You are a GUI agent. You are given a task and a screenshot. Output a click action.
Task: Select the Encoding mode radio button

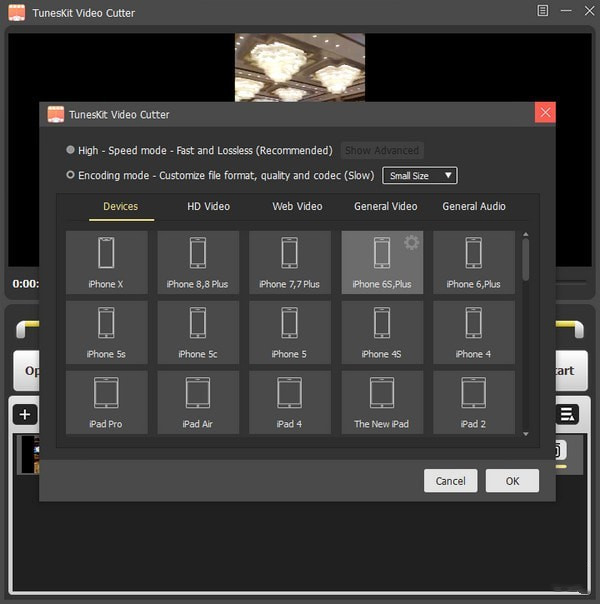pos(70,175)
